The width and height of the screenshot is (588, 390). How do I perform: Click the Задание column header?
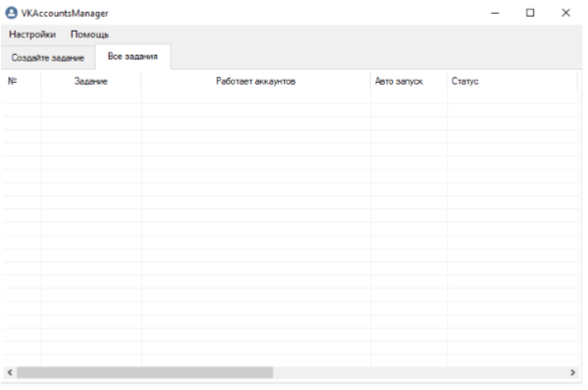(x=90, y=82)
